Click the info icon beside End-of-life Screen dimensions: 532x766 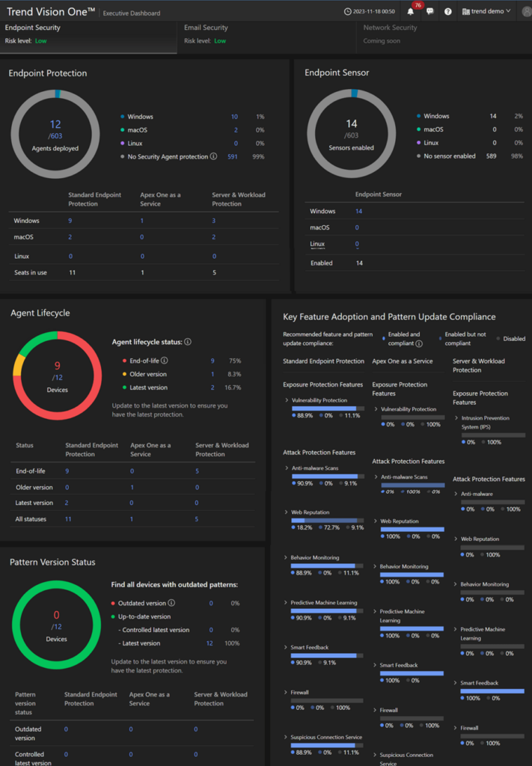point(165,361)
